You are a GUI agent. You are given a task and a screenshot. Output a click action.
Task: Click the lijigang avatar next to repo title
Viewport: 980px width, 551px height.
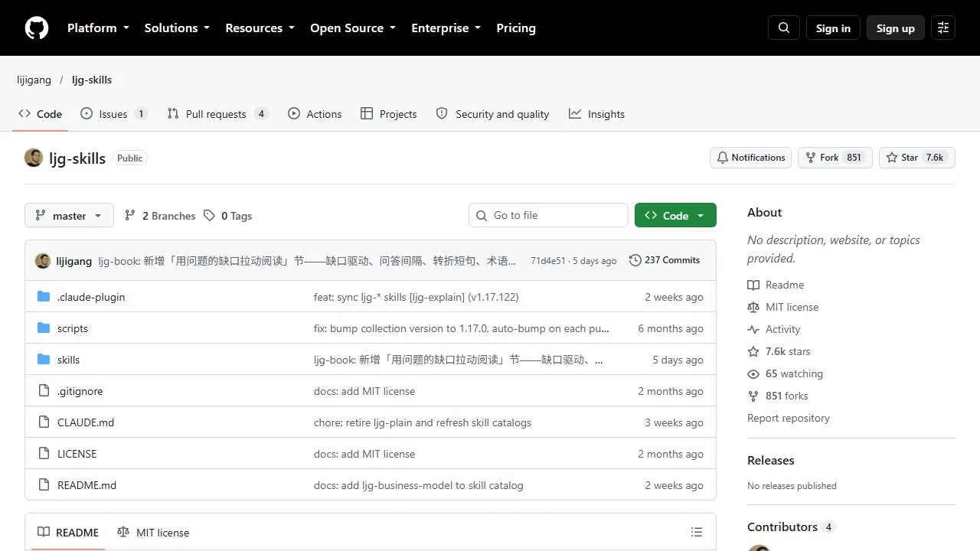(x=34, y=158)
